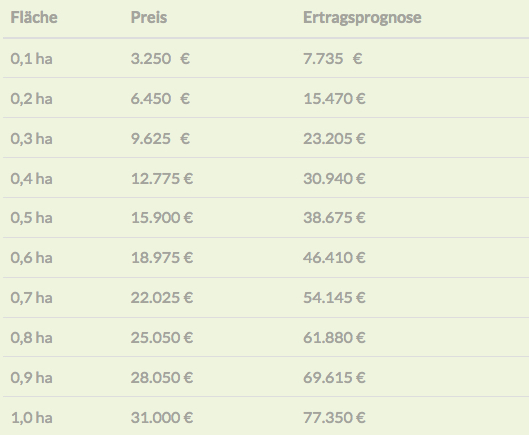Select the 0,2 ha row label
Image resolution: width=529 pixels, height=435 pixels.
pyautogui.click(x=31, y=99)
